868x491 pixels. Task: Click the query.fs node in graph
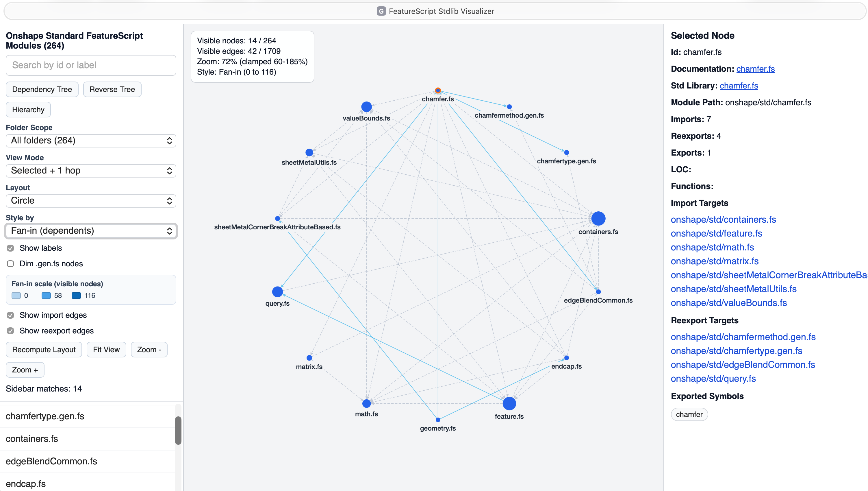(277, 292)
